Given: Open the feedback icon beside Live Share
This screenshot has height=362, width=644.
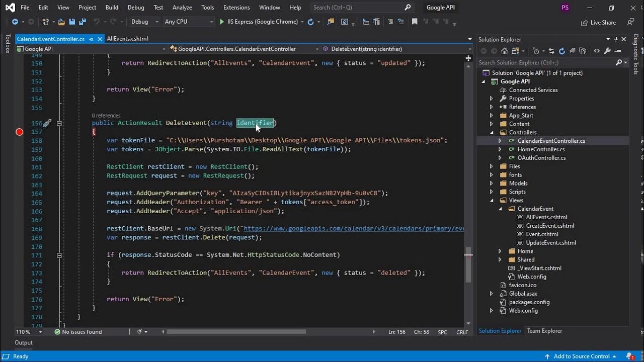Looking at the screenshot, I should pos(630,22).
